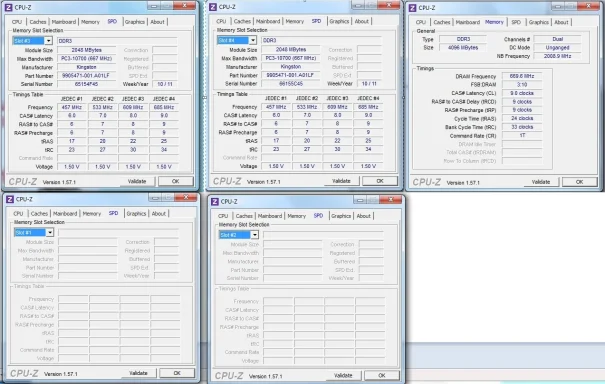Open the Slot #2 memory slot dropdown

pos(255,235)
